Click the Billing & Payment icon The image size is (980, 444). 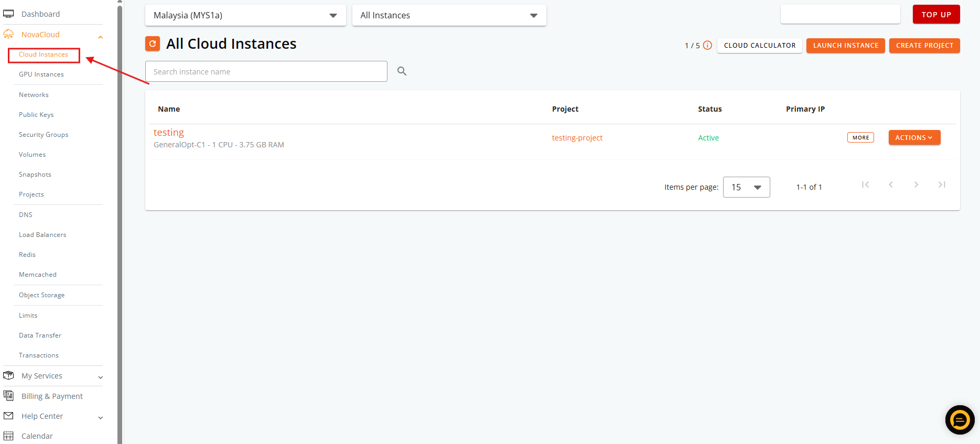click(8, 396)
